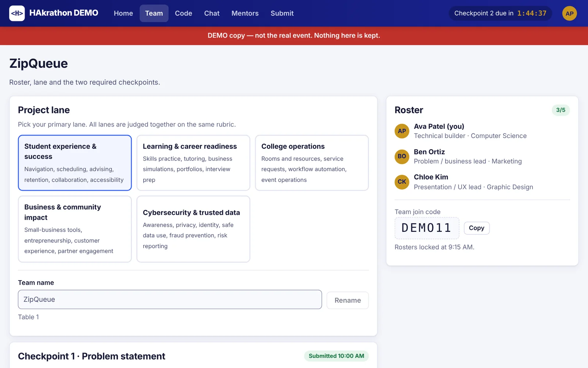
Task: Go to the Home tab
Action: 123,13
